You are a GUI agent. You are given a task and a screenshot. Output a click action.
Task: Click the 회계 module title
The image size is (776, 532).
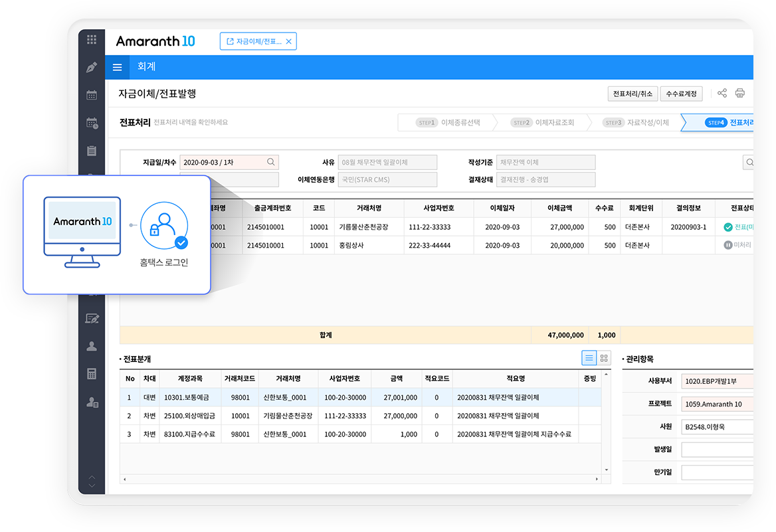point(146,67)
